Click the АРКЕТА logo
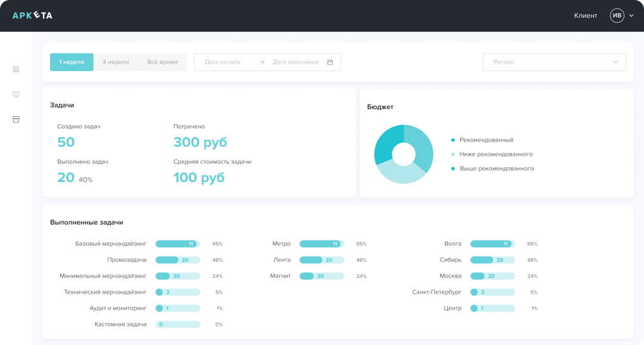 (32, 16)
